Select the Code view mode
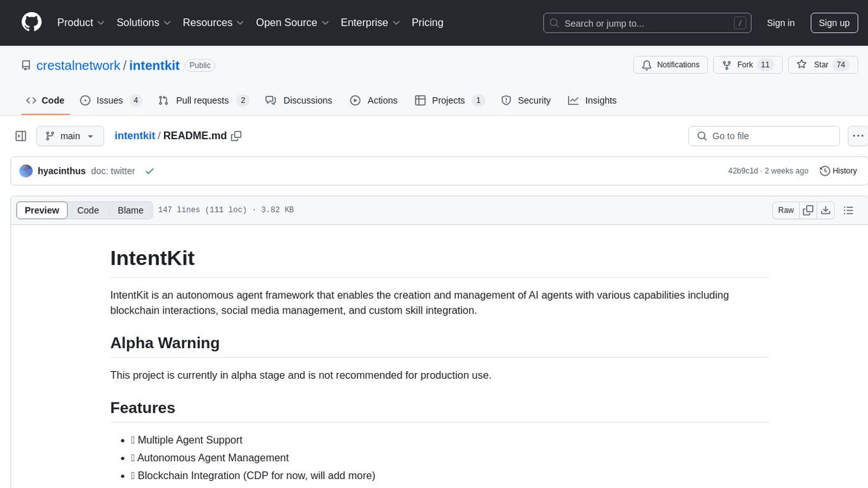 88,210
